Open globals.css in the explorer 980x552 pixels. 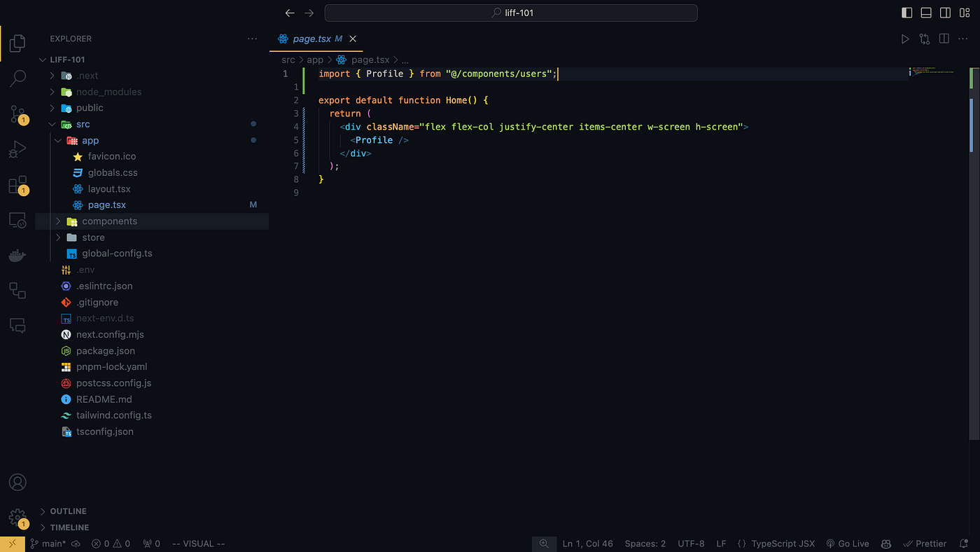(152, 172)
